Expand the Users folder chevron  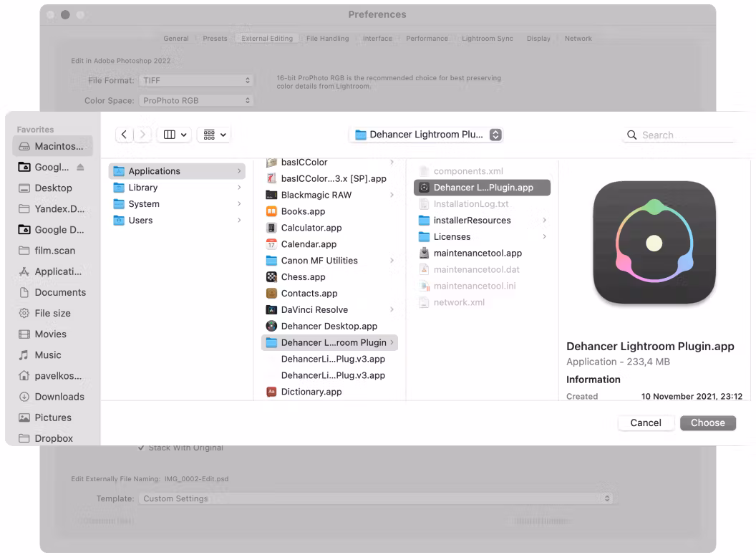[x=239, y=220]
